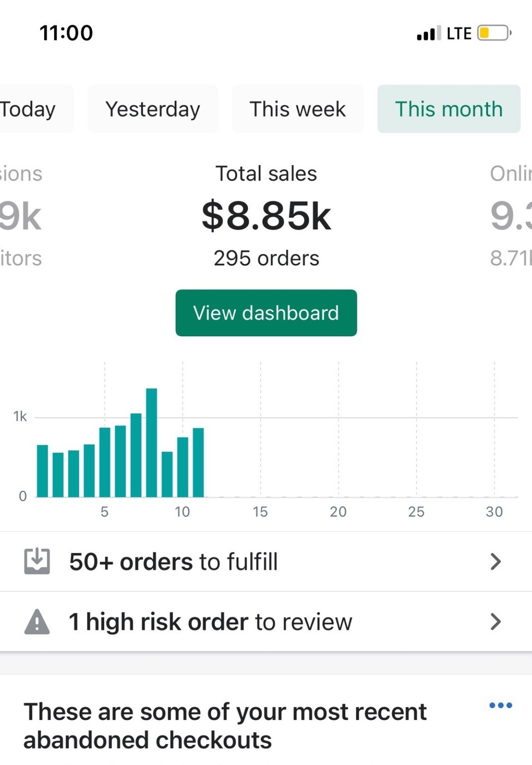
Task: Tap the abandoned checkouts card heading
Action: click(225, 726)
